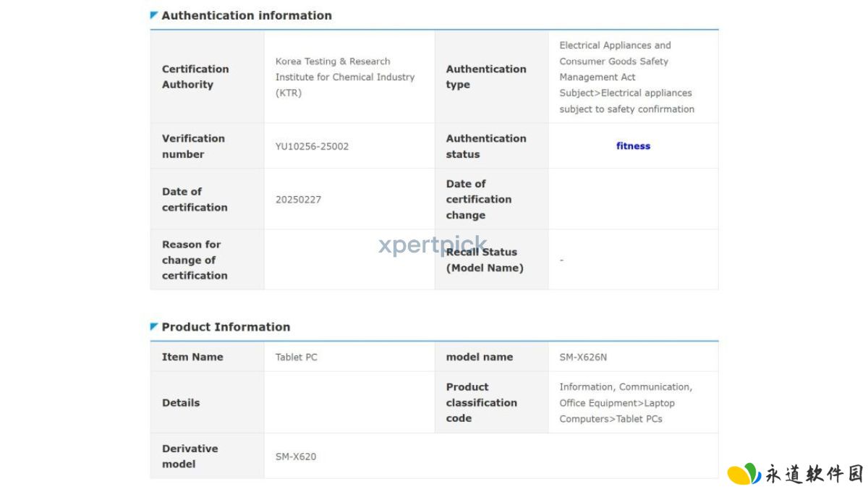The height and width of the screenshot is (492, 868).
Task: Click the blue marker beside Product Information
Action: (x=154, y=327)
